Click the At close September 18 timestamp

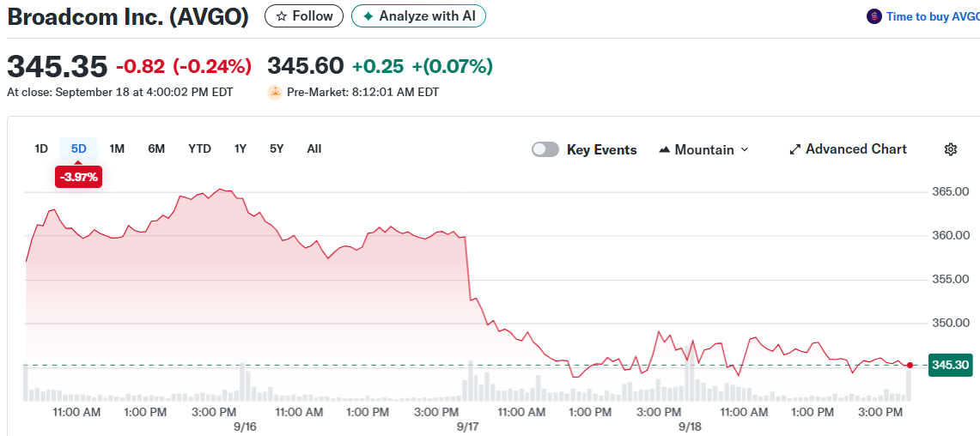[119, 93]
